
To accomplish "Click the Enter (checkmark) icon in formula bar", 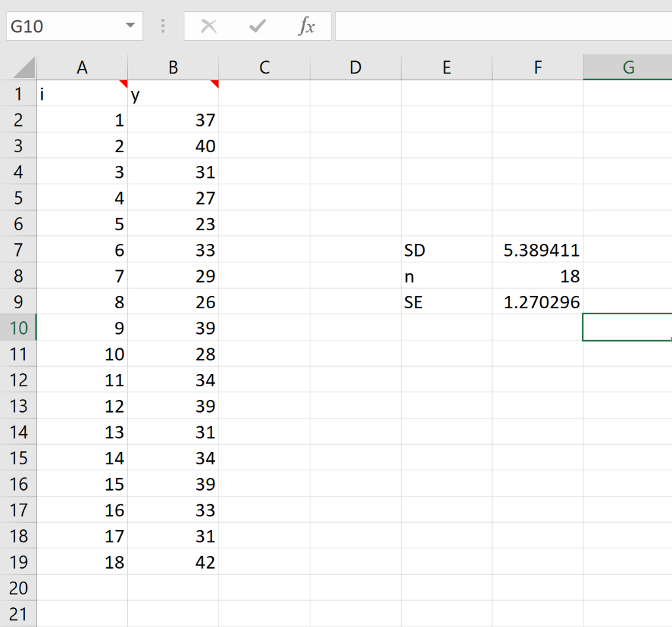I will [x=256, y=26].
